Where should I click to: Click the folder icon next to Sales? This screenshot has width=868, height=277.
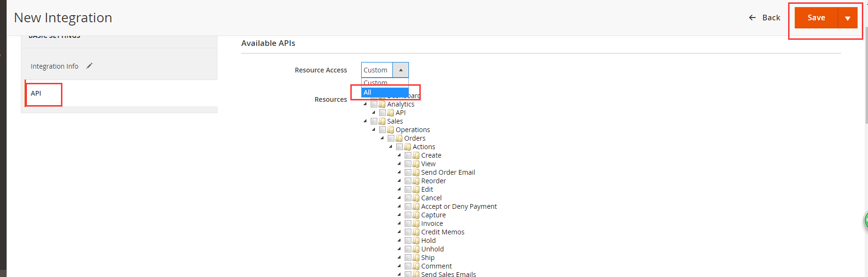382,121
